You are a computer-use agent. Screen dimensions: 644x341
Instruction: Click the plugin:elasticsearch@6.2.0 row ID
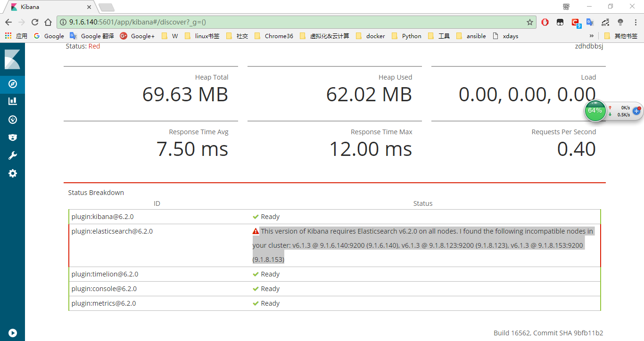tap(112, 231)
